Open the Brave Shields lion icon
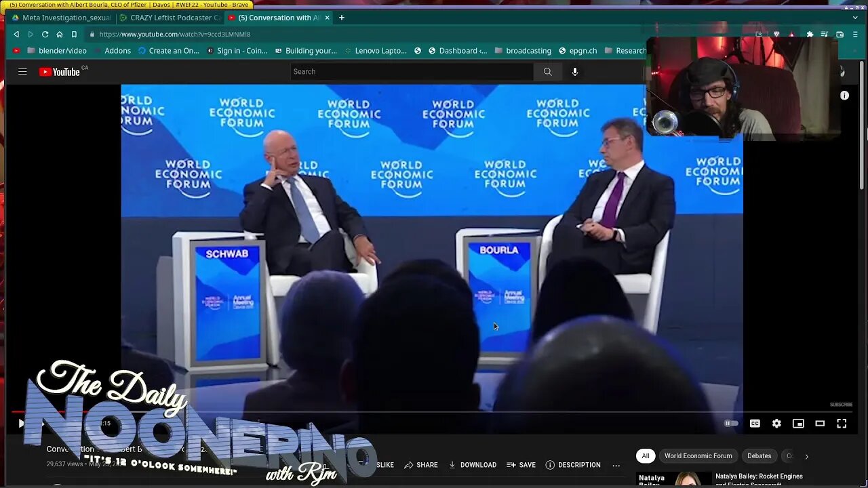 coord(776,34)
